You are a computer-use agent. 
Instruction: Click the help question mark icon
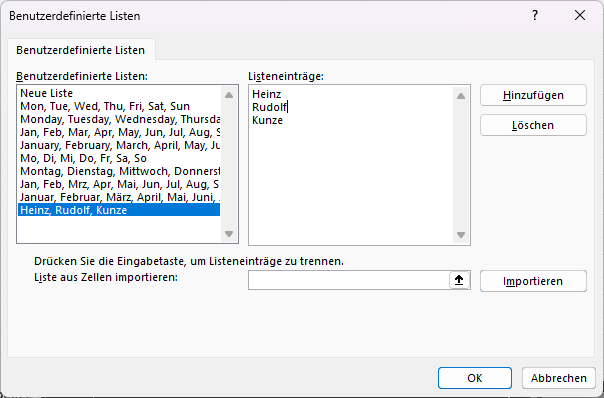pos(535,15)
